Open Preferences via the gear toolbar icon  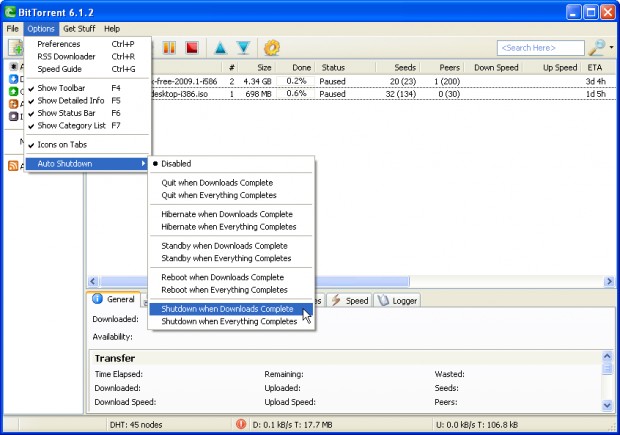(272, 48)
